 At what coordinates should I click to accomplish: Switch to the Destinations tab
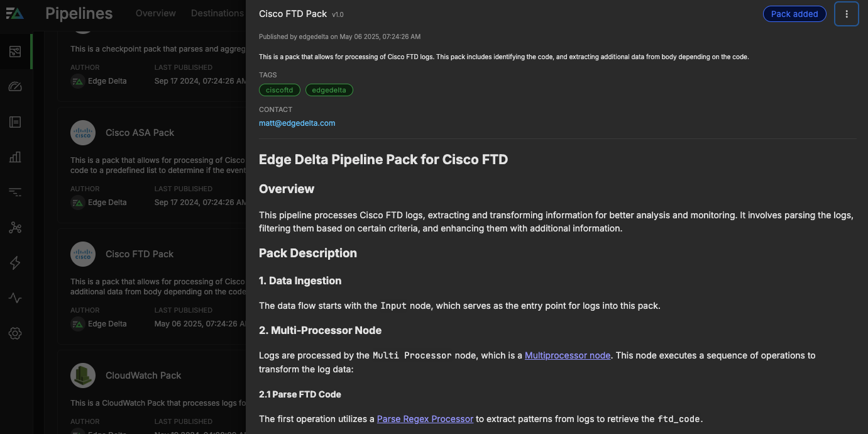217,13
